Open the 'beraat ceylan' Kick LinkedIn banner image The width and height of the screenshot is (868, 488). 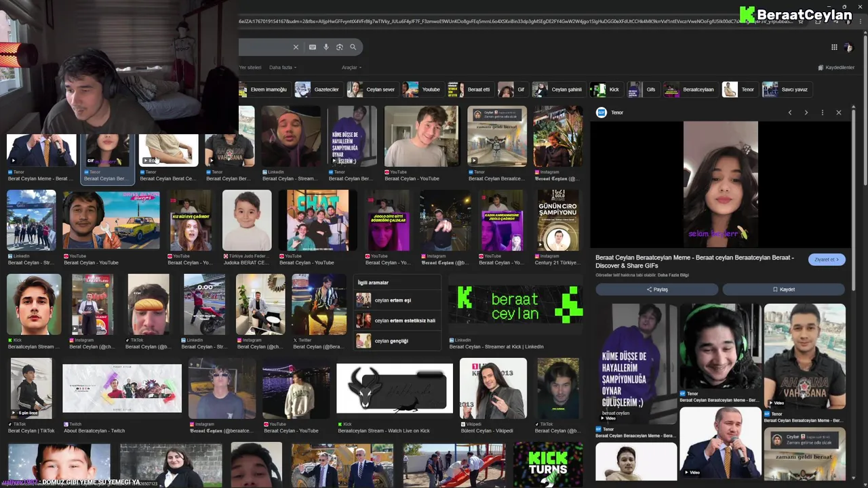coord(515,304)
